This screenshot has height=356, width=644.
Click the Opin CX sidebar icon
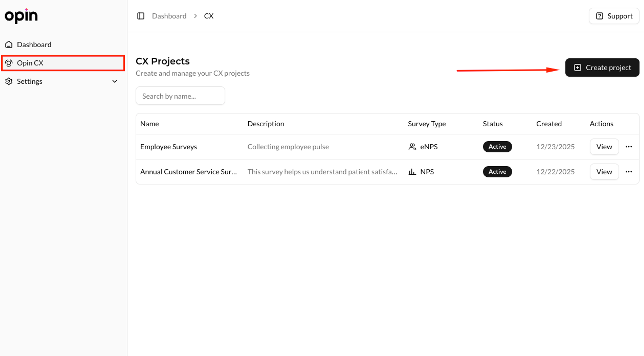coord(9,63)
